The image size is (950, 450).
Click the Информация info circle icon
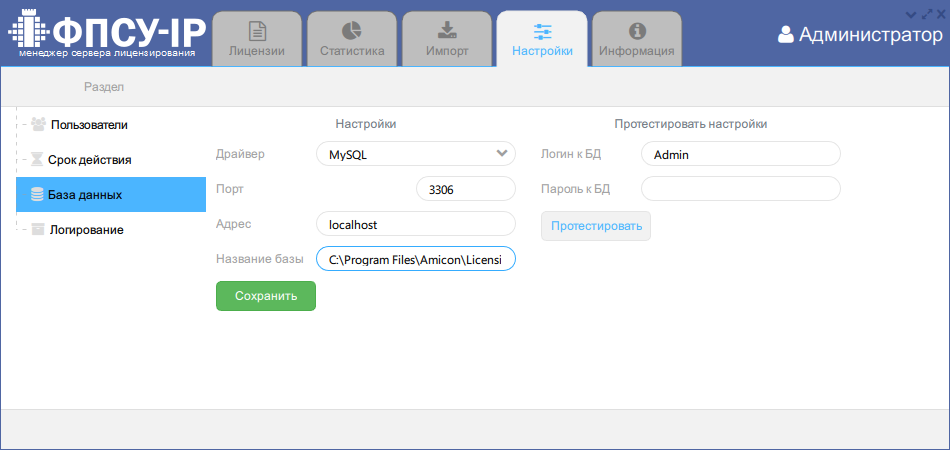637,31
